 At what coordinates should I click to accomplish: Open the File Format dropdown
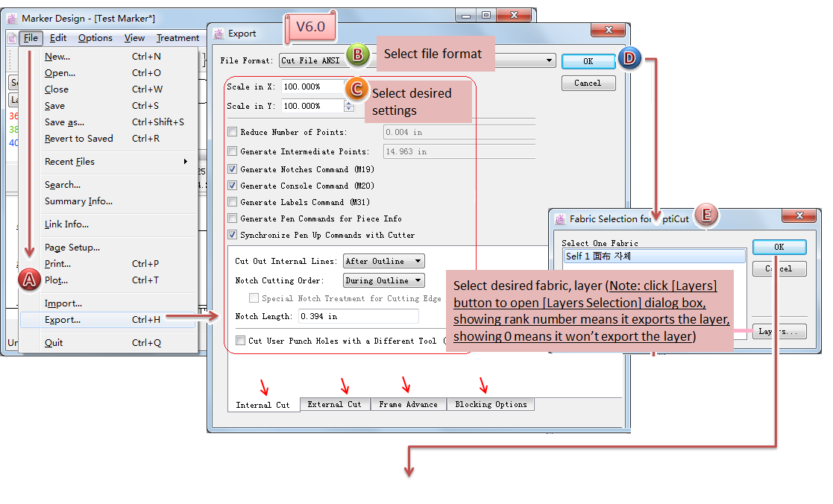pyautogui.click(x=550, y=60)
